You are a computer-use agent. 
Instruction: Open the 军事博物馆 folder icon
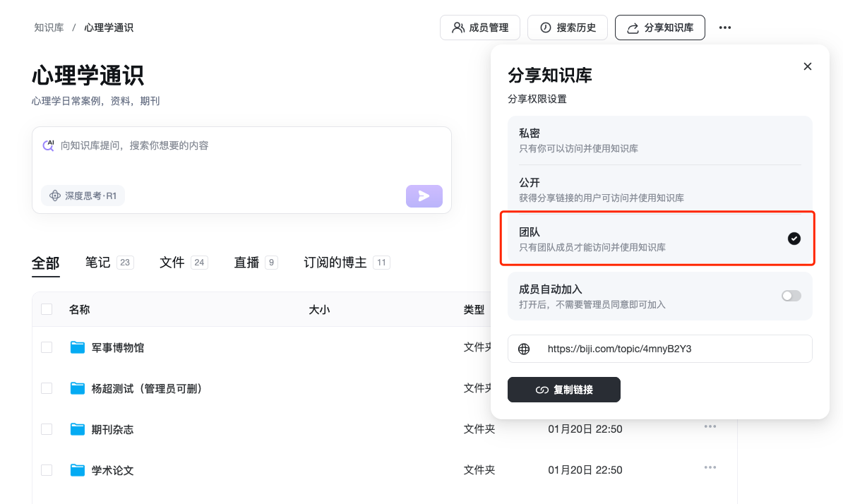pos(78,347)
